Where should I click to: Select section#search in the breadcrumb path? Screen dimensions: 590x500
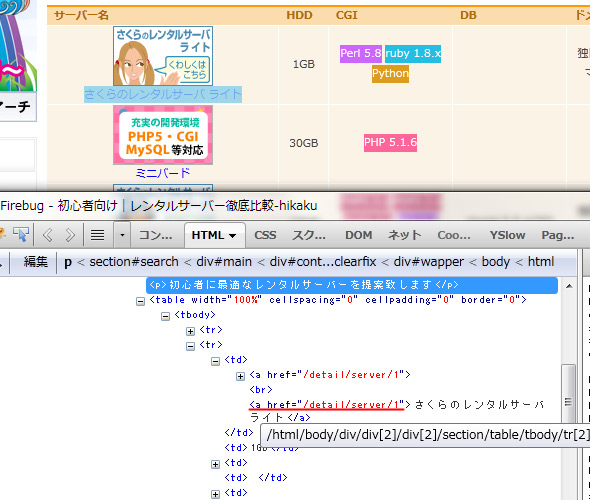(134, 261)
